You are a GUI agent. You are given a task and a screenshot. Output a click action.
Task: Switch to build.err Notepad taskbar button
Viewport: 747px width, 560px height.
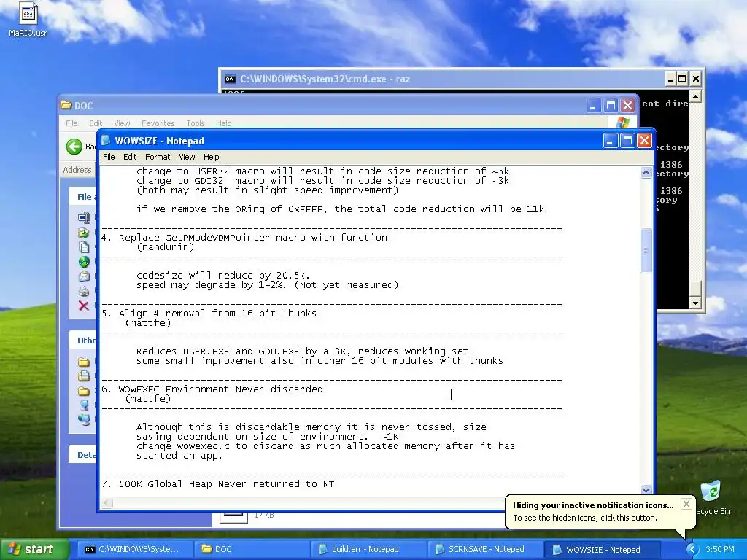click(368, 549)
